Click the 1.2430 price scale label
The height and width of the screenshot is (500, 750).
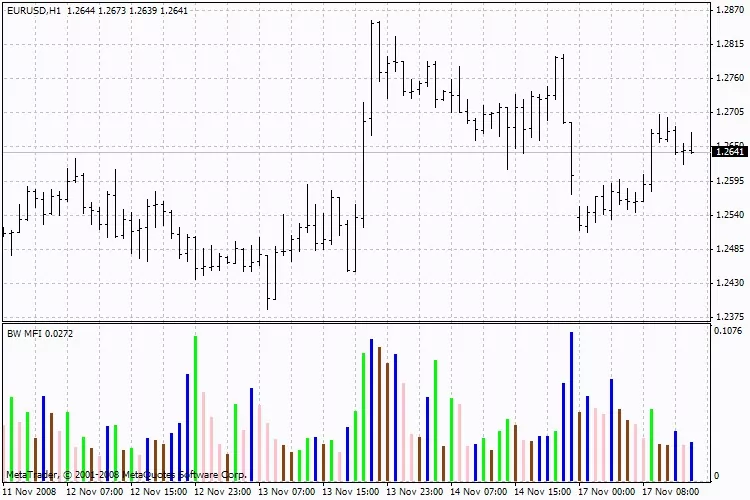[730, 283]
